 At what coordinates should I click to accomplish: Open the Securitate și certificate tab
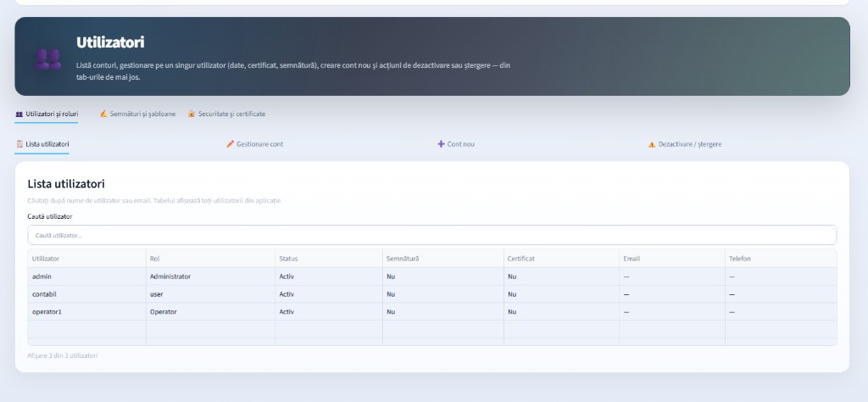click(226, 114)
